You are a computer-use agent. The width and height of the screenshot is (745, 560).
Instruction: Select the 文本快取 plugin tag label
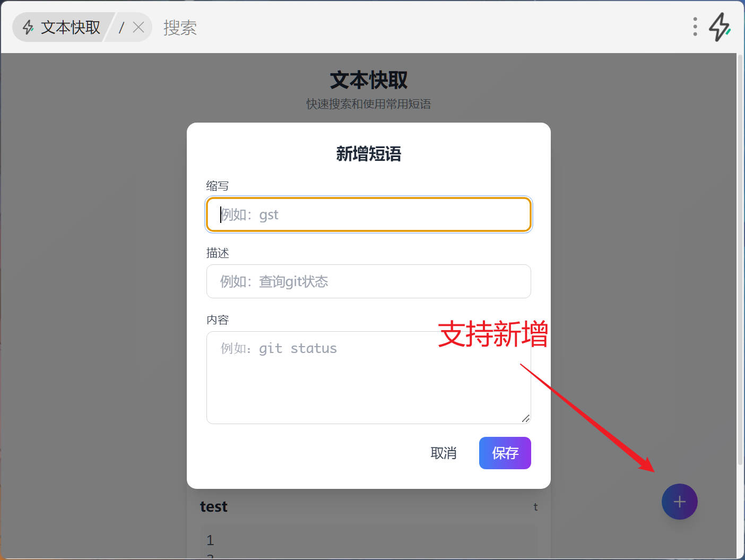point(70,27)
